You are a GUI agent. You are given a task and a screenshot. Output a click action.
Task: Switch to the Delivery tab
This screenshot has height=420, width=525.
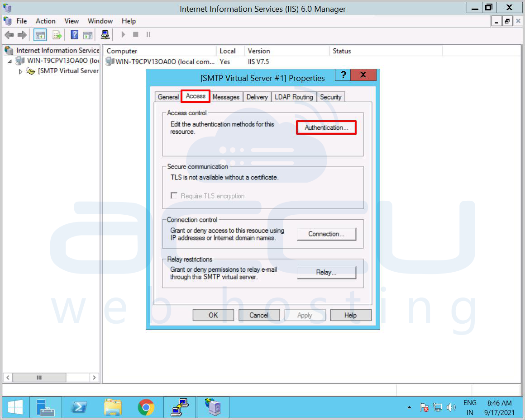pos(257,97)
